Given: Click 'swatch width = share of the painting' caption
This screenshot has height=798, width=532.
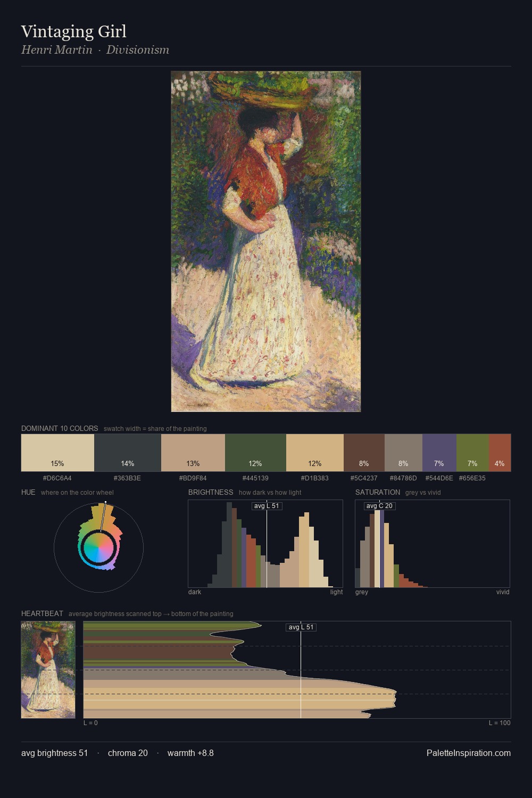Looking at the screenshot, I should pos(155,429).
